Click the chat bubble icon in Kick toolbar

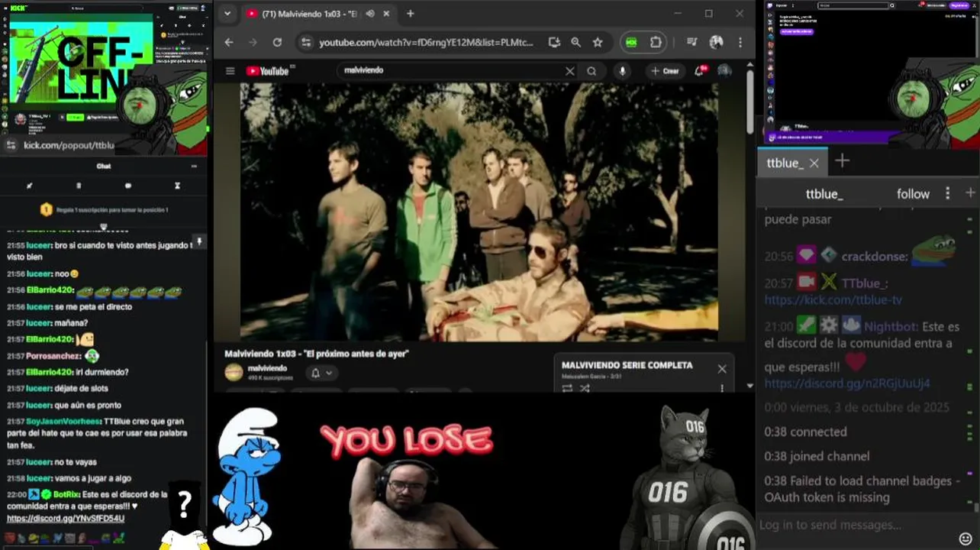[127, 186]
